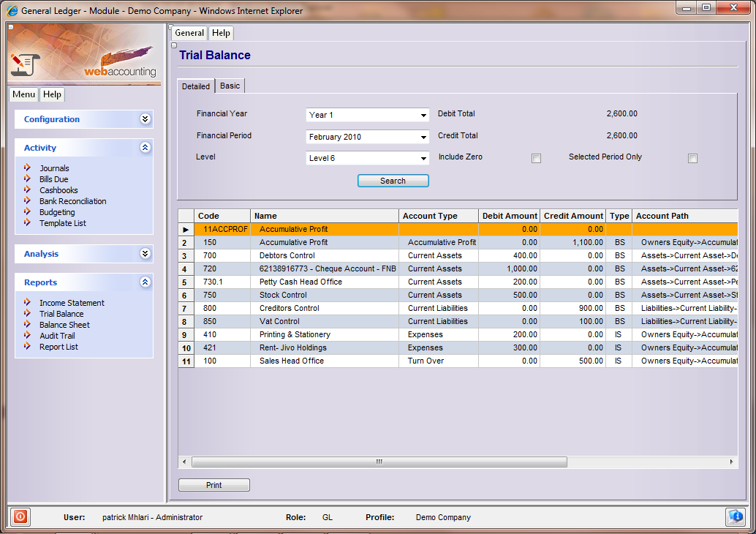The image size is (756, 534).
Task: Click the Print button
Action: click(214, 485)
